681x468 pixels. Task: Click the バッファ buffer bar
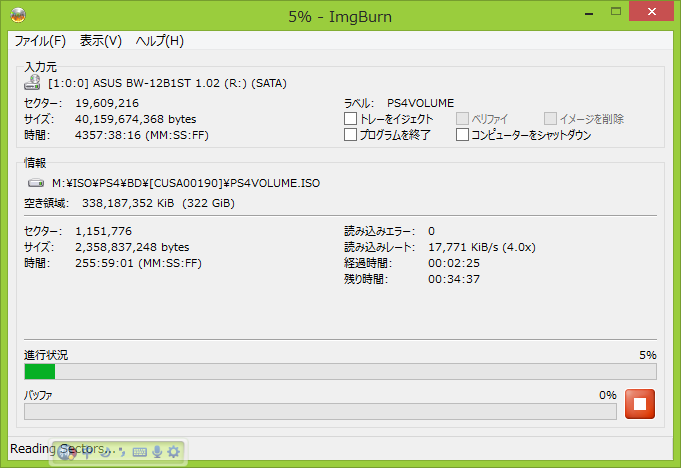(320, 412)
